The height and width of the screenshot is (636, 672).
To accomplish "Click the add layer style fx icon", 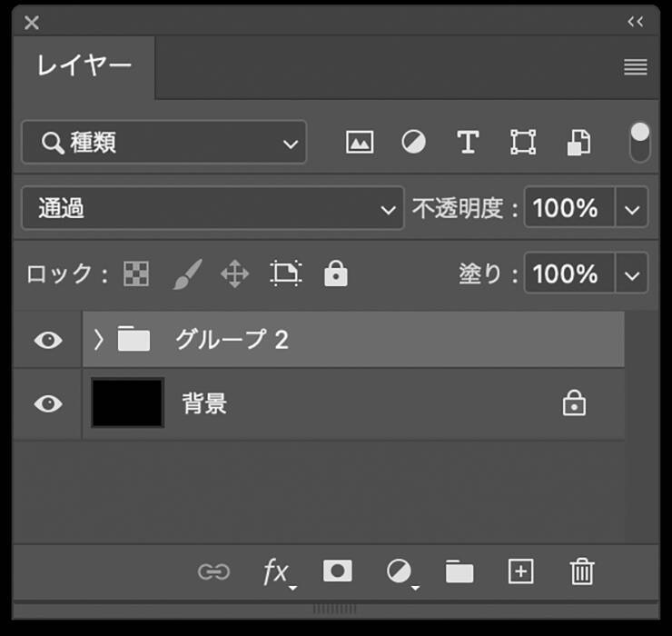I will [x=276, y=571].
